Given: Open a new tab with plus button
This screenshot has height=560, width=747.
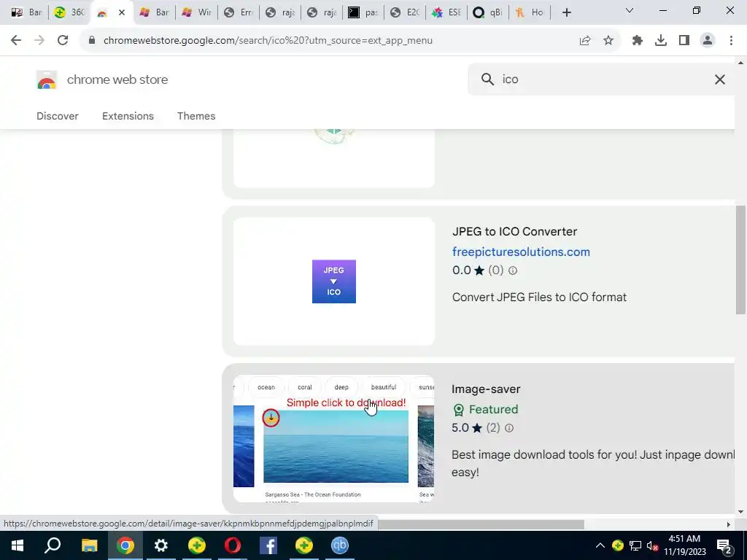Looking at the screenshot, I should [566, 13].
